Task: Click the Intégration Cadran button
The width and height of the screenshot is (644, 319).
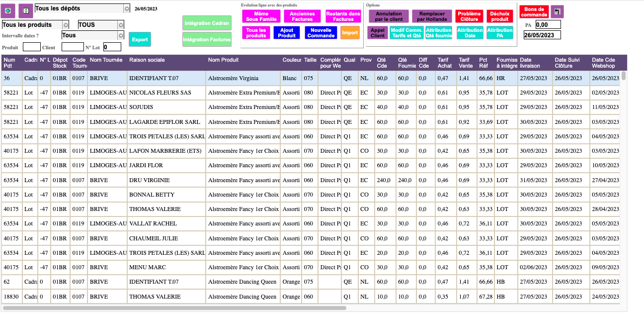Action: pos(207,23)
